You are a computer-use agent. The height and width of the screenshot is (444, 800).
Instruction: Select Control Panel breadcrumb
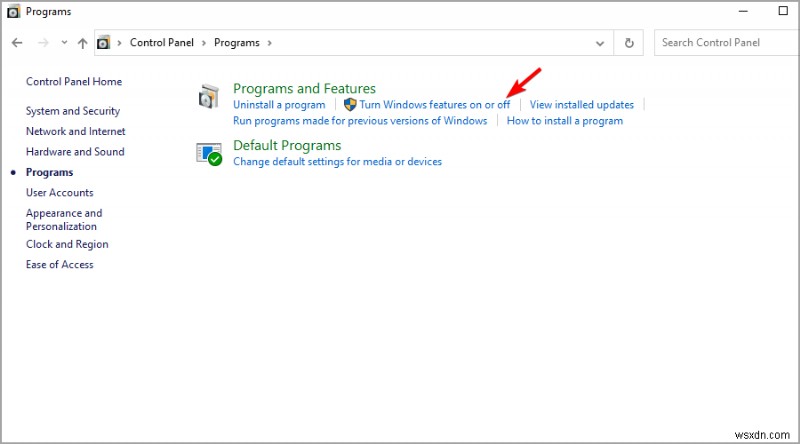pyautogui.click(x=162, y=42)
